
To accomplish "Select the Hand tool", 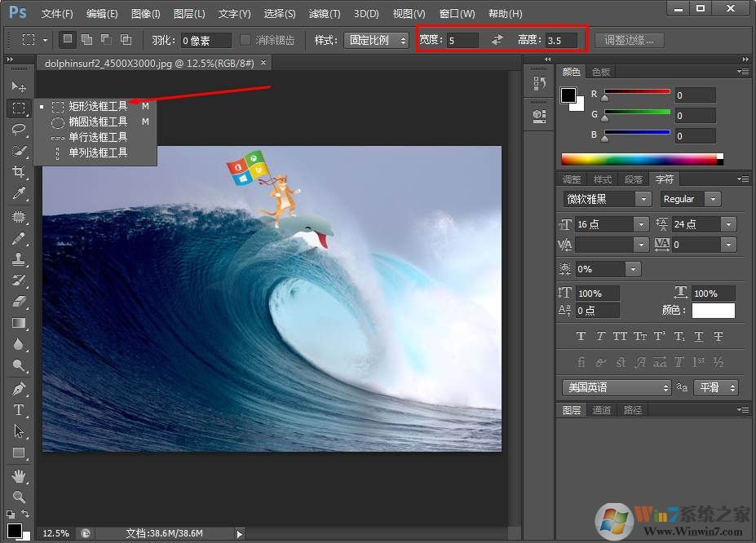I will point(18,475).
